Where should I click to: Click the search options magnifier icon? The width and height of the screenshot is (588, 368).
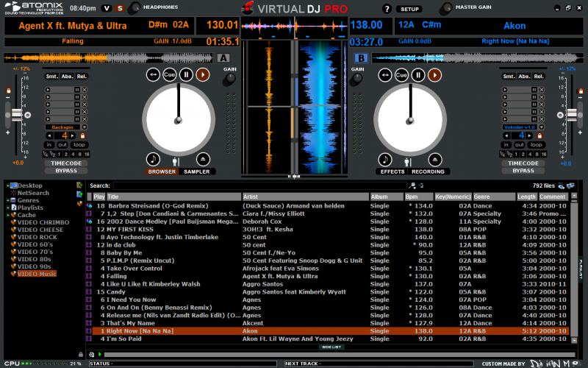point(412,185)
